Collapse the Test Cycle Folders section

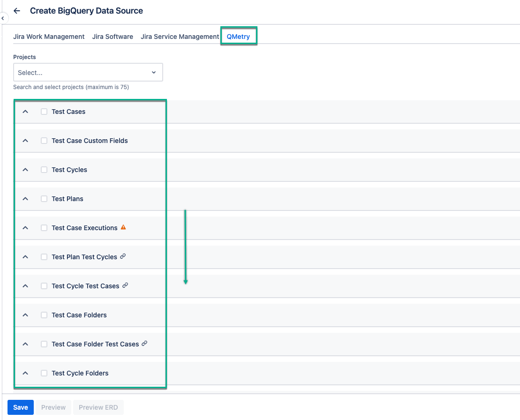[x=25, y=373]
